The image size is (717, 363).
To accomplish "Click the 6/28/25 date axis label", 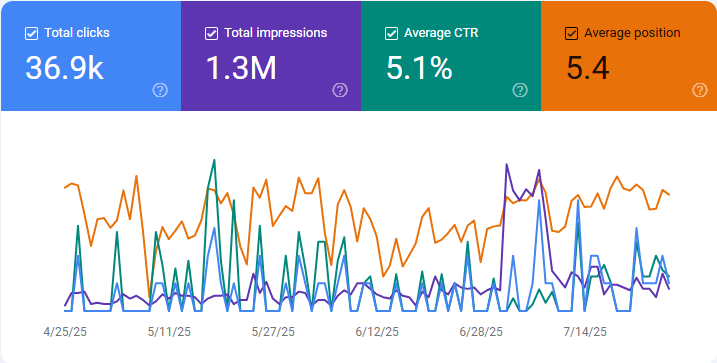I will pyautogui.click(x=481, y=331).
